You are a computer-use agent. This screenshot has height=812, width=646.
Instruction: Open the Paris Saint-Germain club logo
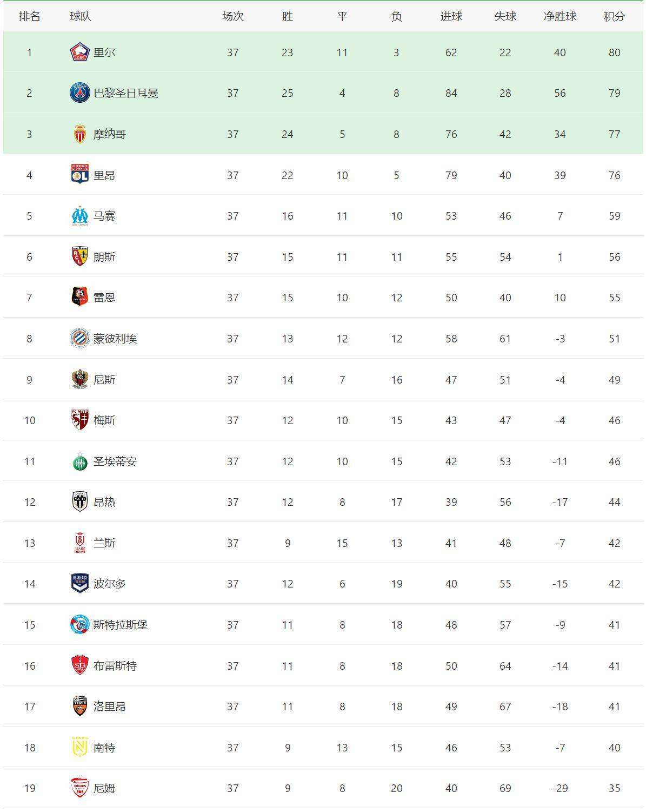tap(80, 93)
